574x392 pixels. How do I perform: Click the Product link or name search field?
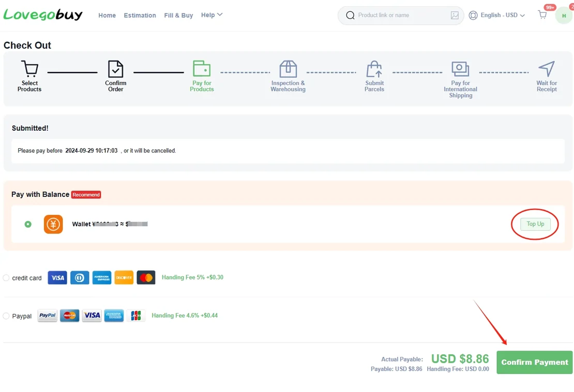click(401, 15)
